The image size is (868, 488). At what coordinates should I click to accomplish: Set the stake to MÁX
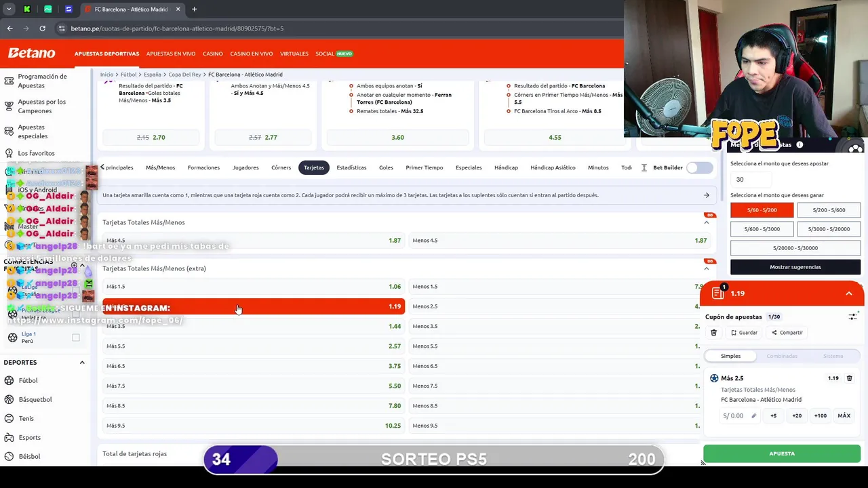[x=844, y=415]
